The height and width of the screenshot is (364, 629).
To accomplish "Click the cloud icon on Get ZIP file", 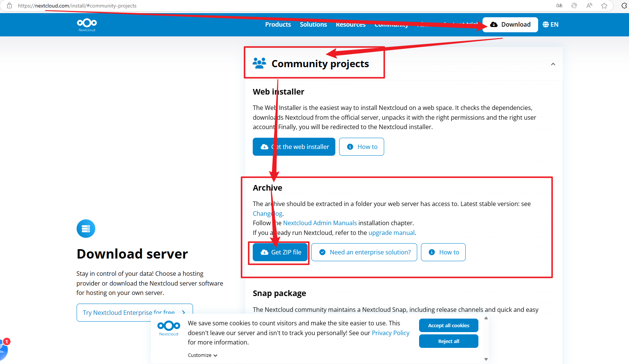I will tap(264, 252).
